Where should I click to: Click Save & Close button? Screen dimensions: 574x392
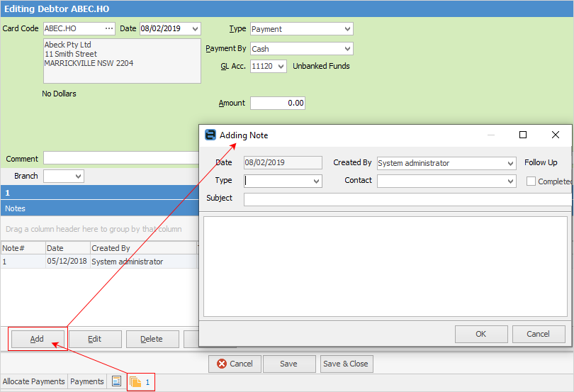click(347, 364)
